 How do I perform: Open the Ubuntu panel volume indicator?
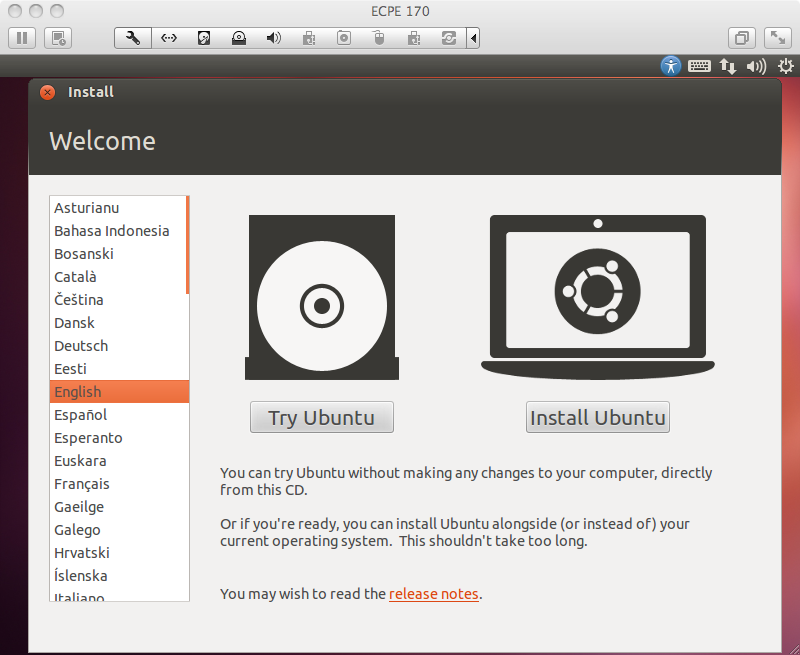point(756,66)
